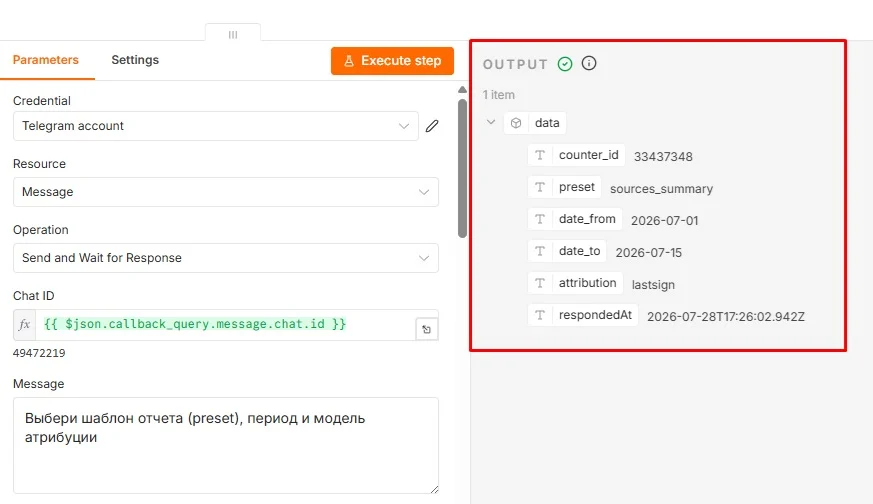Click the OUTPUT panel heading
The height and width of the screenshot is (504, 873).
515,64
